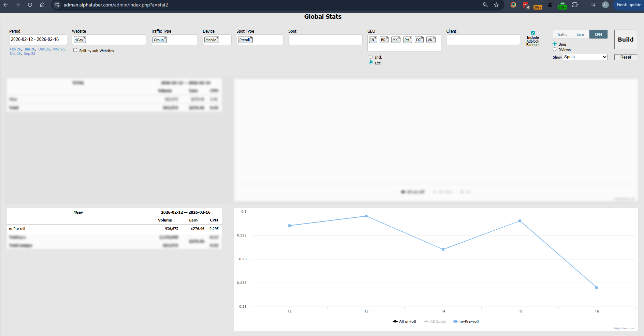Open the Show Spots dropdown
The height and width of the screenshot is (336, 644).
[x=585, y=57]
